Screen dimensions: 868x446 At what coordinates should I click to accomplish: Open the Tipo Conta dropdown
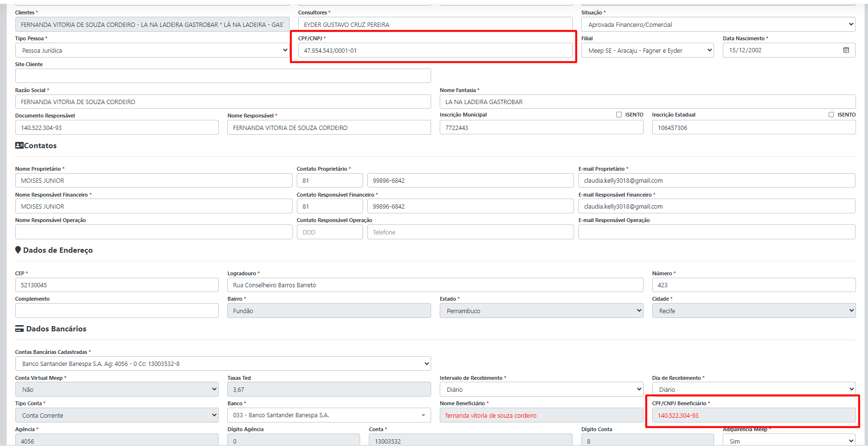(117, 415)
